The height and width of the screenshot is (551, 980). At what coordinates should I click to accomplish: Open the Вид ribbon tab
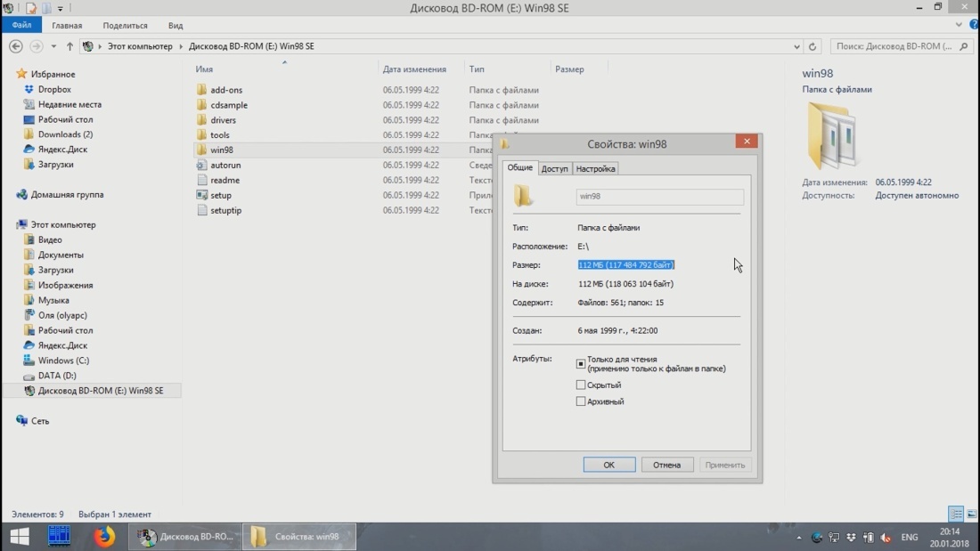pos(176,26)
